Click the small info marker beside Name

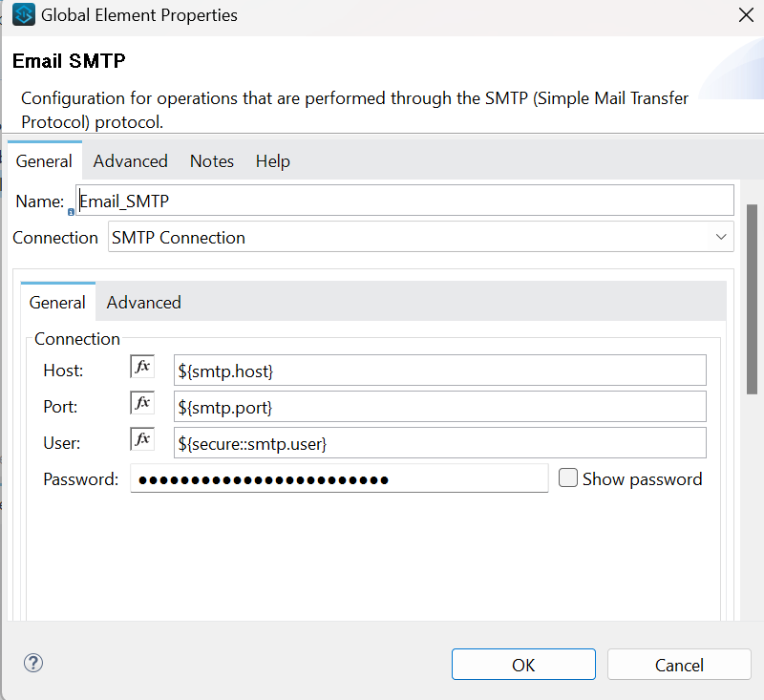point(71,212)
